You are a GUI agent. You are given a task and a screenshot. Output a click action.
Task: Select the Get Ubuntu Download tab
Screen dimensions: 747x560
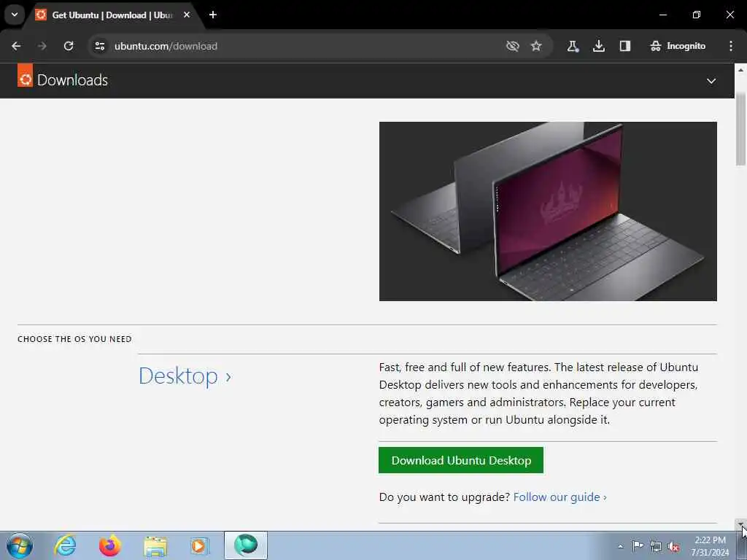point(112,15)
